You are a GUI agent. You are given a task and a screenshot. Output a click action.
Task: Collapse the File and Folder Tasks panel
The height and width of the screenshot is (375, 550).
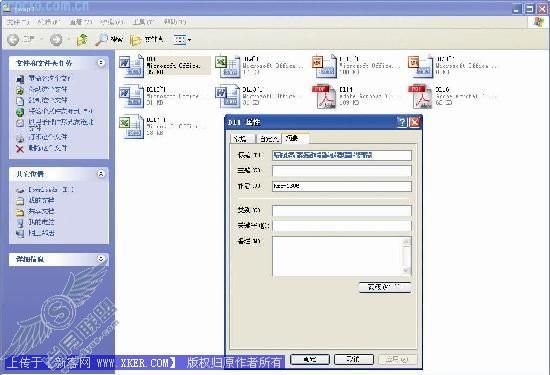tap(101, 63)
